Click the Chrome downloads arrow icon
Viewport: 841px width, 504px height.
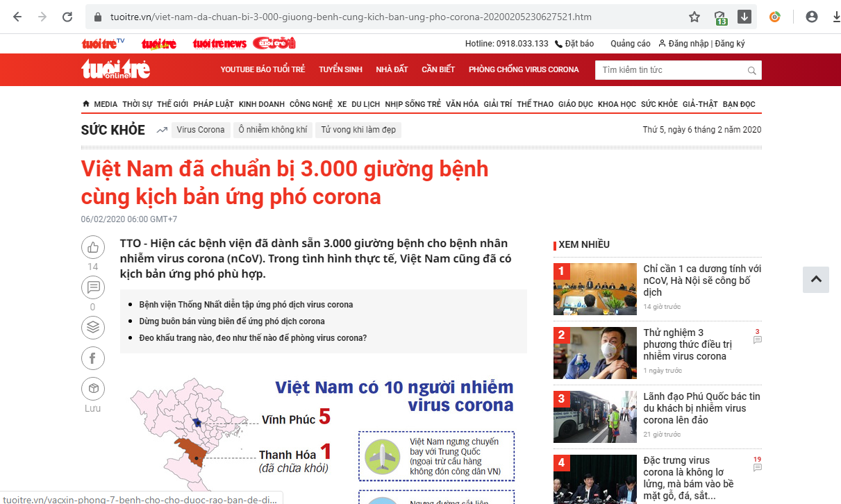(x=837, y=17)
